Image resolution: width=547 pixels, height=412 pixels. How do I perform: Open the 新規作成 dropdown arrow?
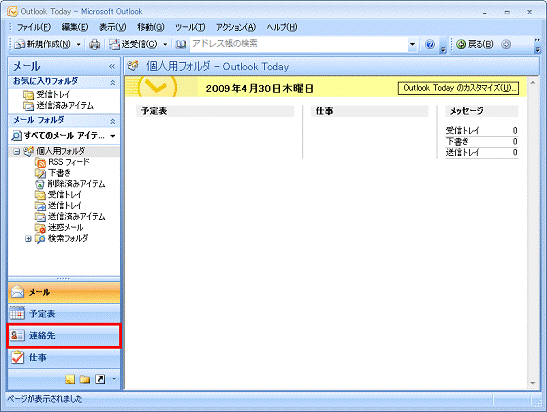click(78, 44)
